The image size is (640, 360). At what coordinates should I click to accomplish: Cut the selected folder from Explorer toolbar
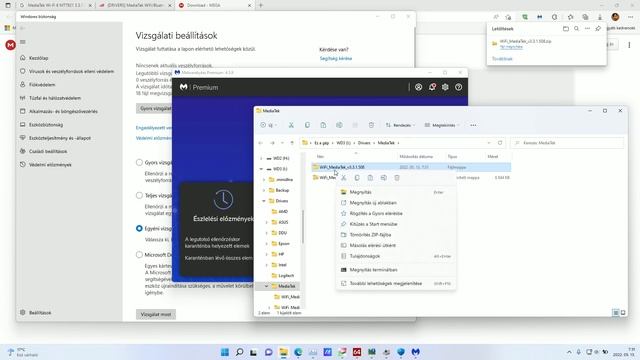[291, 125]
